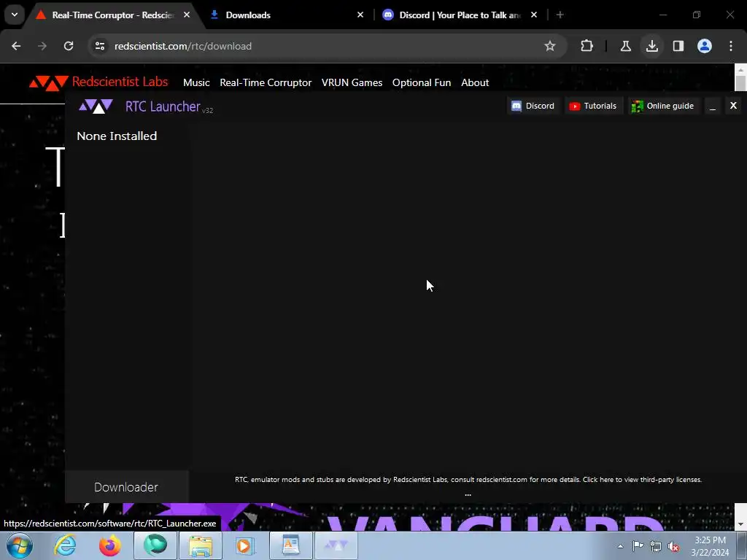Open Chrome Labs flask icon
The width and height of the screenshot is (747, 560).
[x=625, y=46]
